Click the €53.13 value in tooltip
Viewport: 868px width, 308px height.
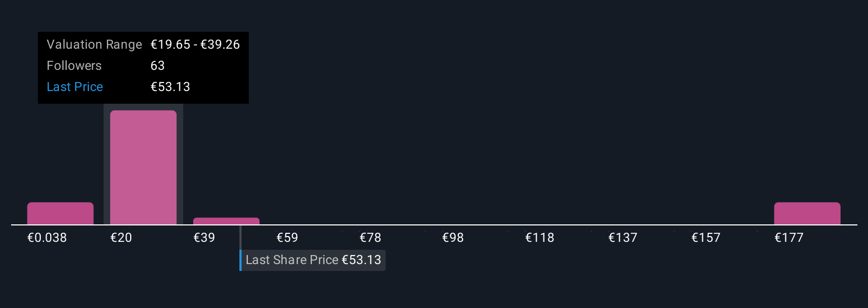tap(170, 87)
